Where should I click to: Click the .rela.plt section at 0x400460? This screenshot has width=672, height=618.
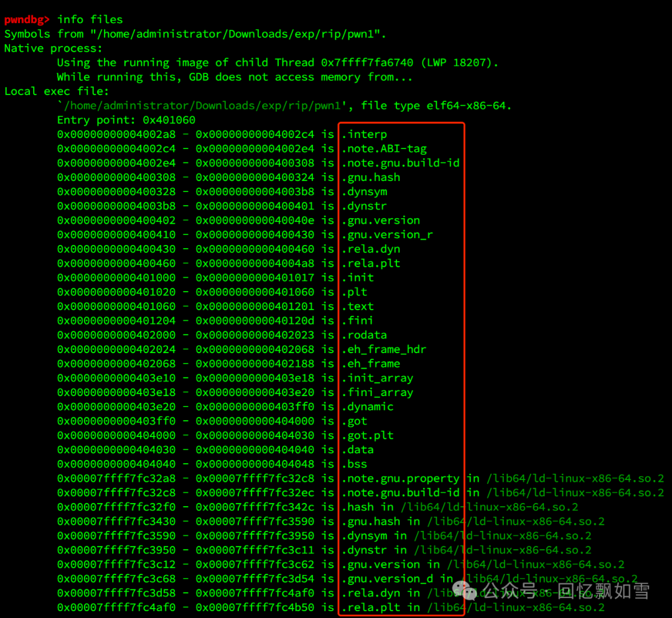click(371, 264)
